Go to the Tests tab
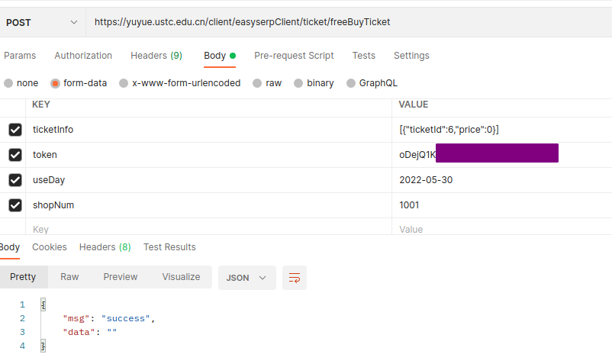Image resolution: width=612 pixels, height=364 pixels. coord(363,56)
